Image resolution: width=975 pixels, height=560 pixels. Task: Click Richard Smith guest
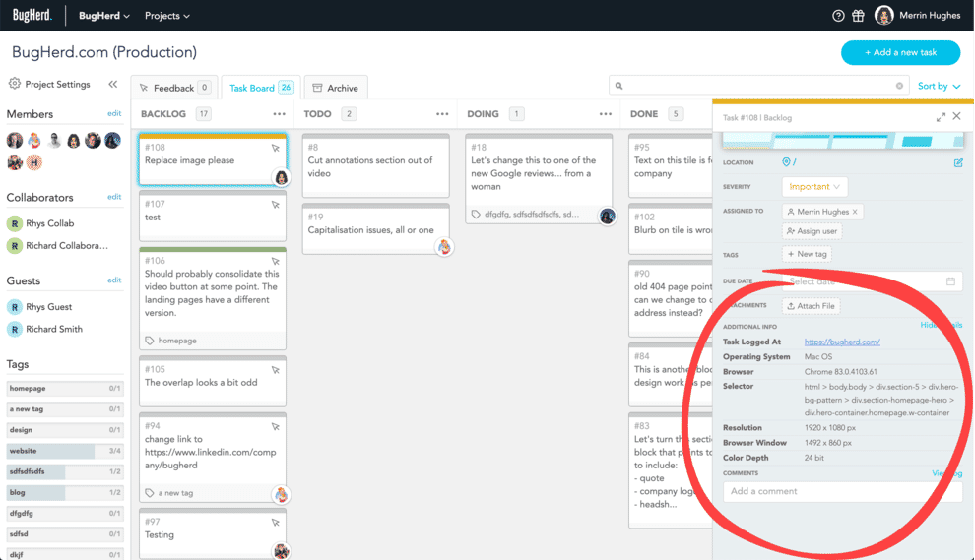coord(44,329)
